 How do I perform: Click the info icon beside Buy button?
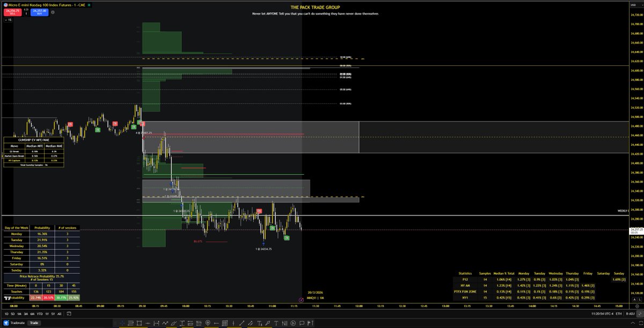(53, 12)
